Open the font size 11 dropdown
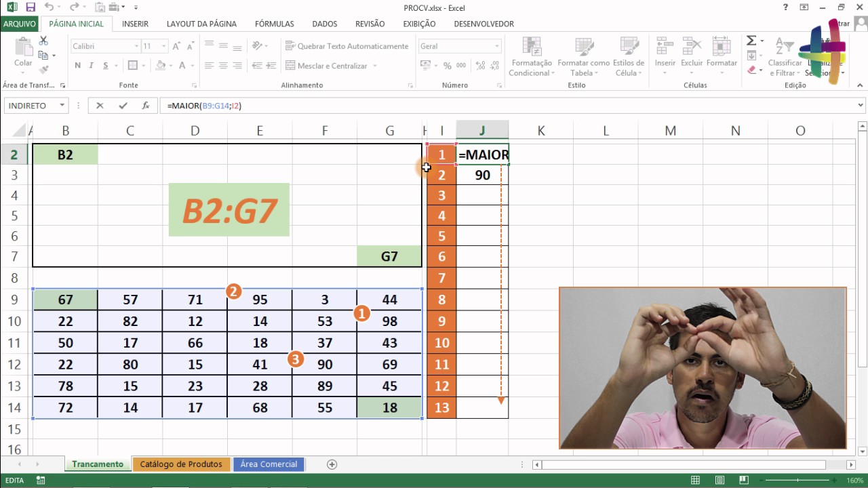Image resolution: width=868 pixels, height=488 pixels. (x=163, y=46)
